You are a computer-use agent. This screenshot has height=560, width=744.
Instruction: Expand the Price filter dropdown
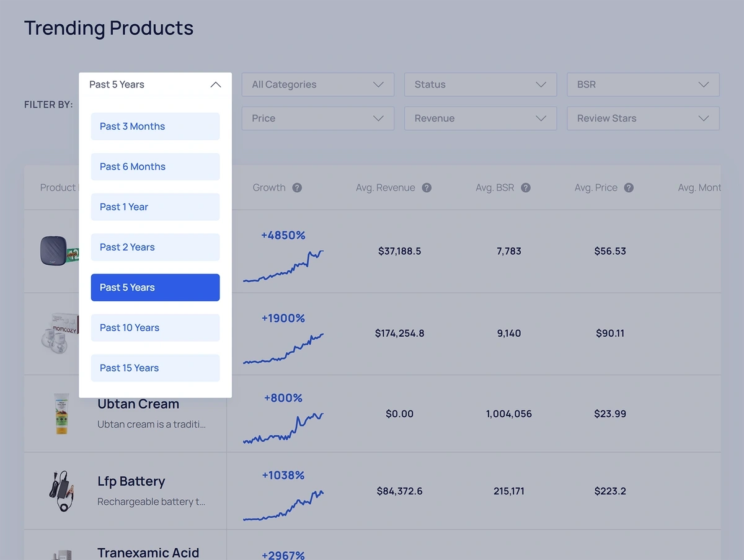click(x=317, y=118)
